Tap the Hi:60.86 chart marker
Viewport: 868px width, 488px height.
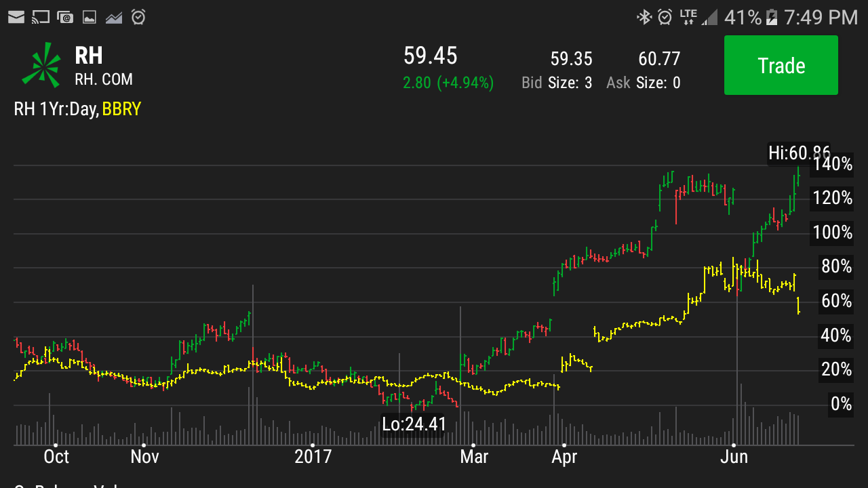[x=798, y=153]
